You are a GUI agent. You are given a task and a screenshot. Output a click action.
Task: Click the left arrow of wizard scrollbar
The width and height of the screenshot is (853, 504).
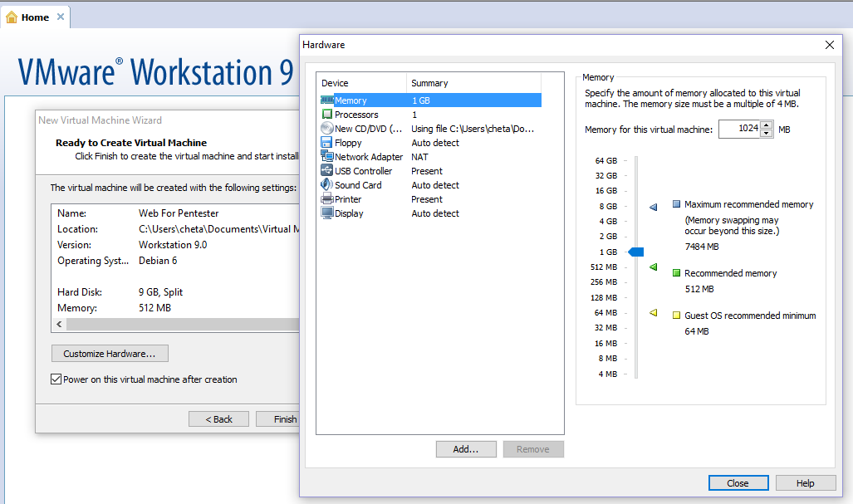(59, 325)
